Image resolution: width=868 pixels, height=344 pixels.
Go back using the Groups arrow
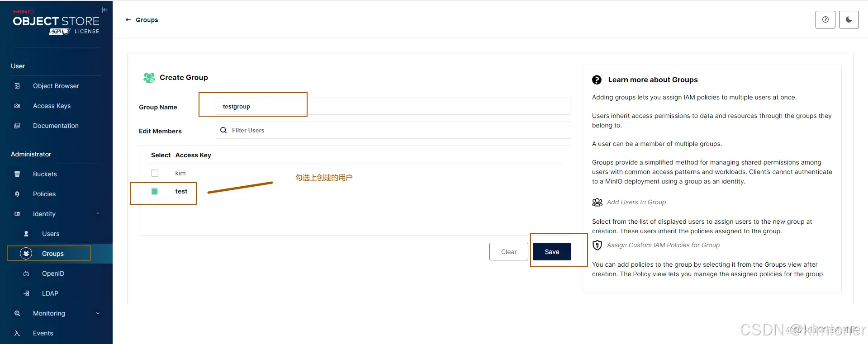coord(128,20)
